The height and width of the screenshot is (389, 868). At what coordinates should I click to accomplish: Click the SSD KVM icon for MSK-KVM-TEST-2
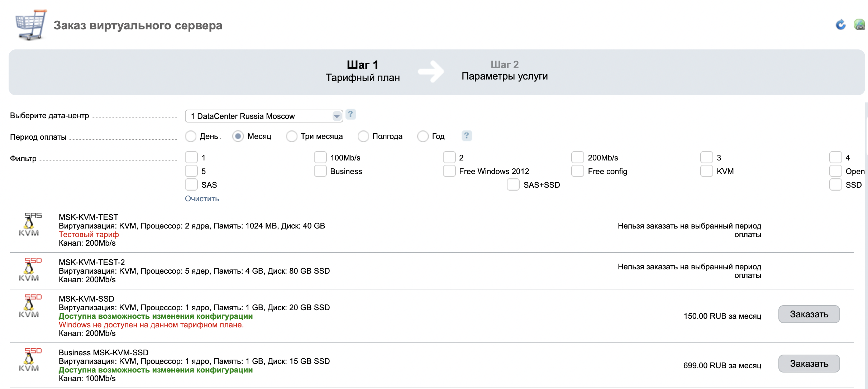pos(30,269)
